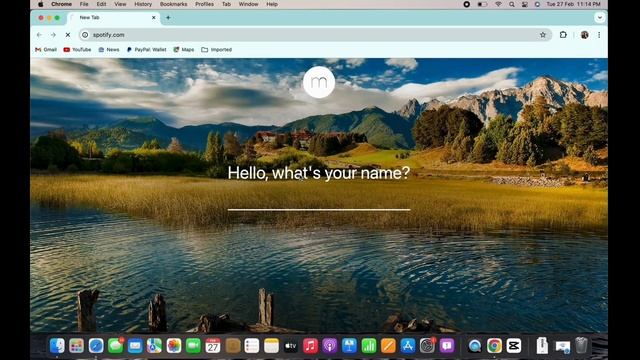Open the History menu

click(x=143, y=4)
